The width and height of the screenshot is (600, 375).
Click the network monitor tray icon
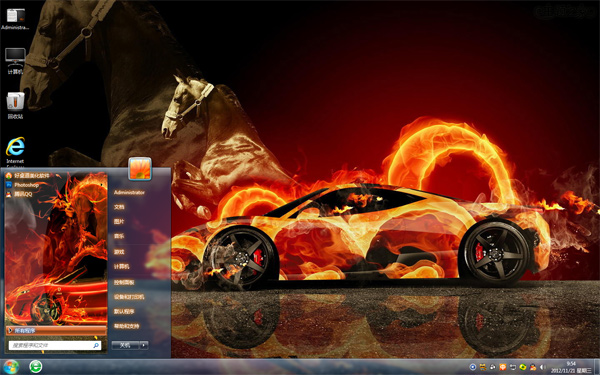[513, 367]
